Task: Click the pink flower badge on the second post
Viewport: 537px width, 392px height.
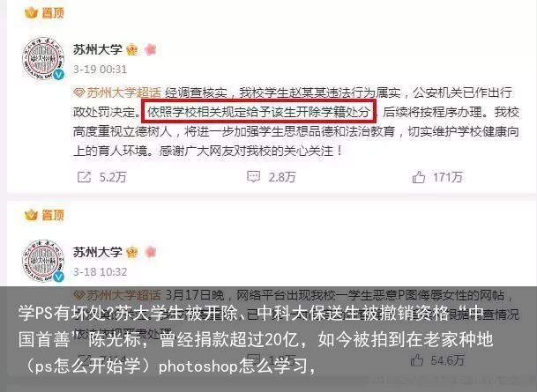Action: [151, 253]
